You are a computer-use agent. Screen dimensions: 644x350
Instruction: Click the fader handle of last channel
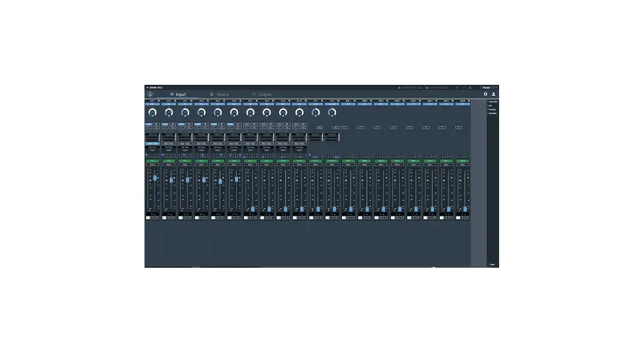pos(465,209)
